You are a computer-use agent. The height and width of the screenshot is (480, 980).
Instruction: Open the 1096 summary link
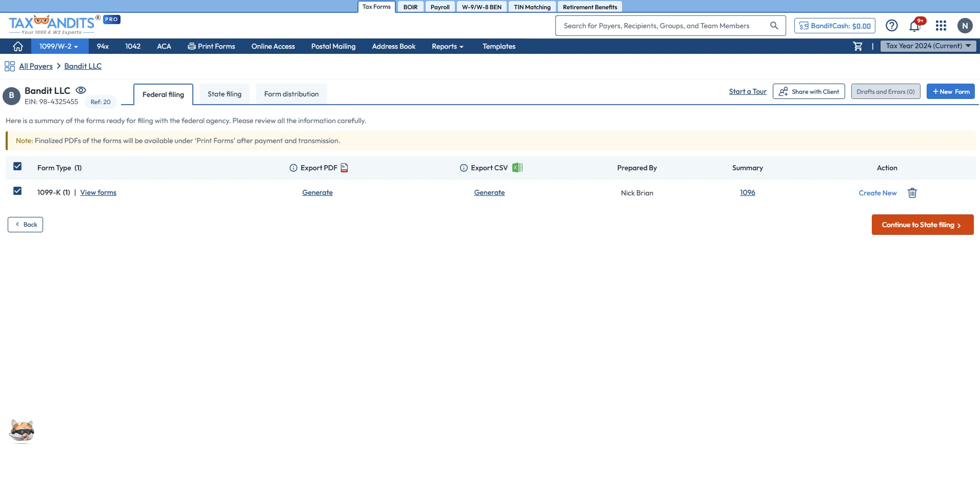coord(748,192)
